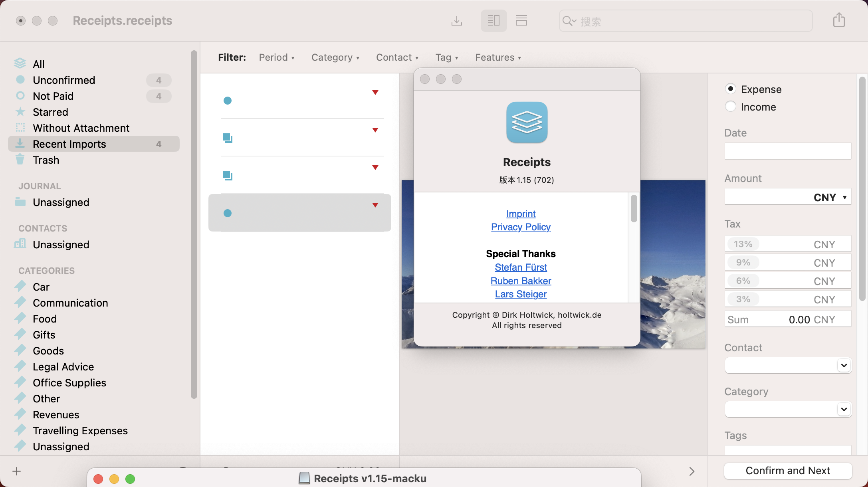
Task: Open the Features filter dropdown
Action: pyautogui.click(x=498, y=57)
